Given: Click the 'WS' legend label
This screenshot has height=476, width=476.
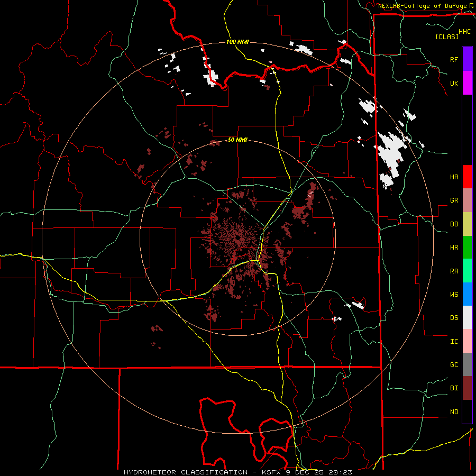Looking at the screenshot, I should click(x=454, y=295).
